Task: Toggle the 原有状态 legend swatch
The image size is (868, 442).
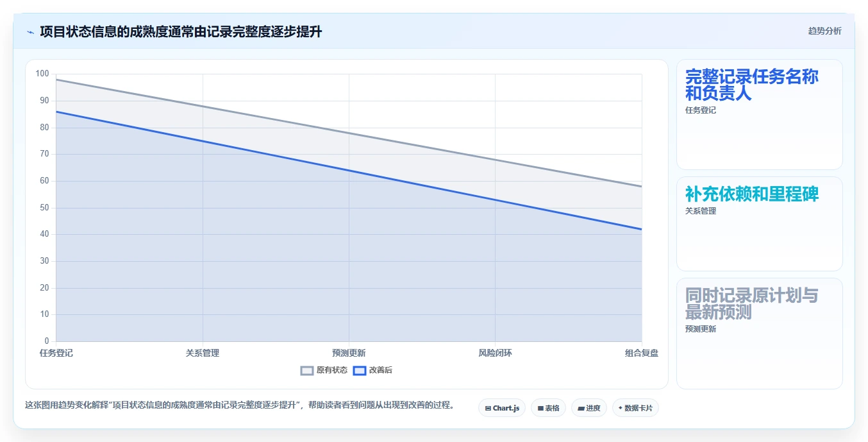Action: click(x=307, y=370)
